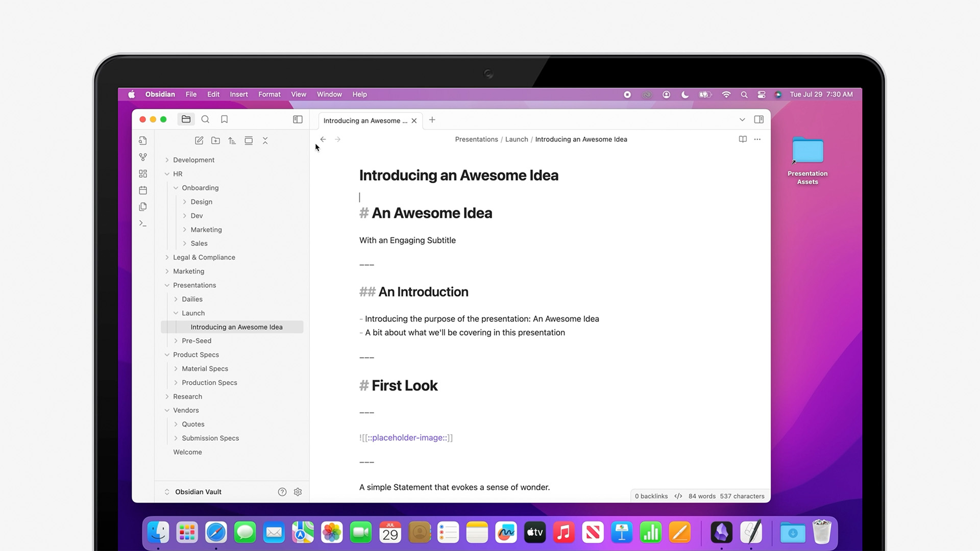The image size is (980, 551).
Task: Toggle the right sidebar panel
Action: pos(759,119)
